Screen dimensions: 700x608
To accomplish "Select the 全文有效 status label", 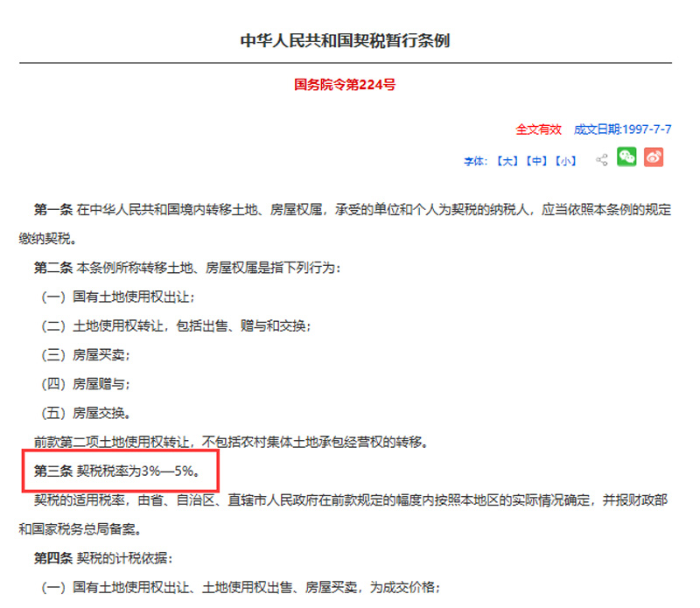I will click(538, 129).
